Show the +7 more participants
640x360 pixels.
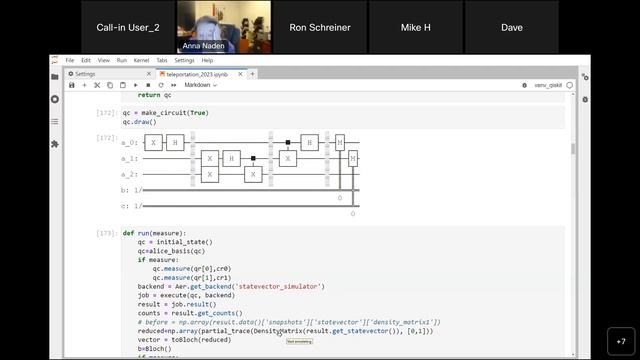pos(621,341)
